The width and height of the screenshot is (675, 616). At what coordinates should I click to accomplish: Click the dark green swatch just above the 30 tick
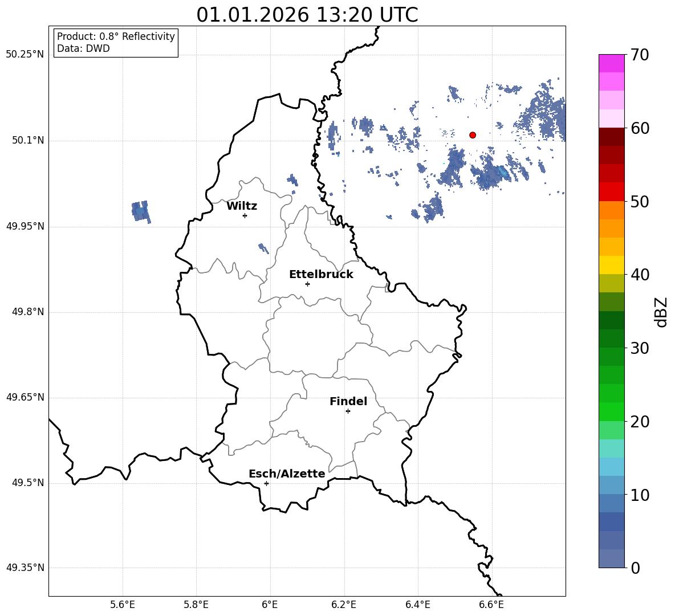[x=611, y=338]
